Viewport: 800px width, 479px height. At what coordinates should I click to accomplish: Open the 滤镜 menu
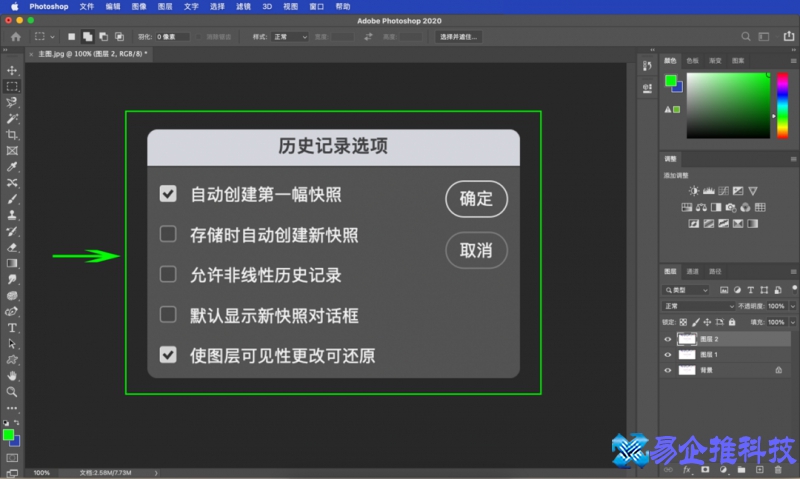(243, 7)
